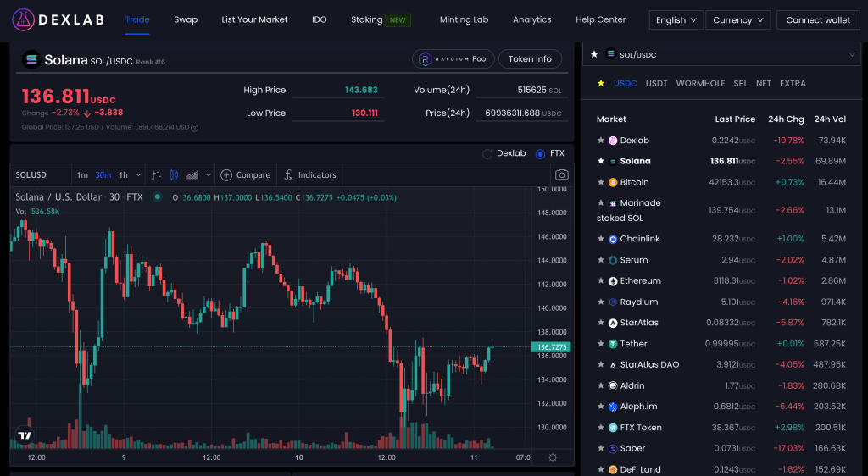Select the Ethereum market row
The image size is (868, 476).
(x=640, y=281)
